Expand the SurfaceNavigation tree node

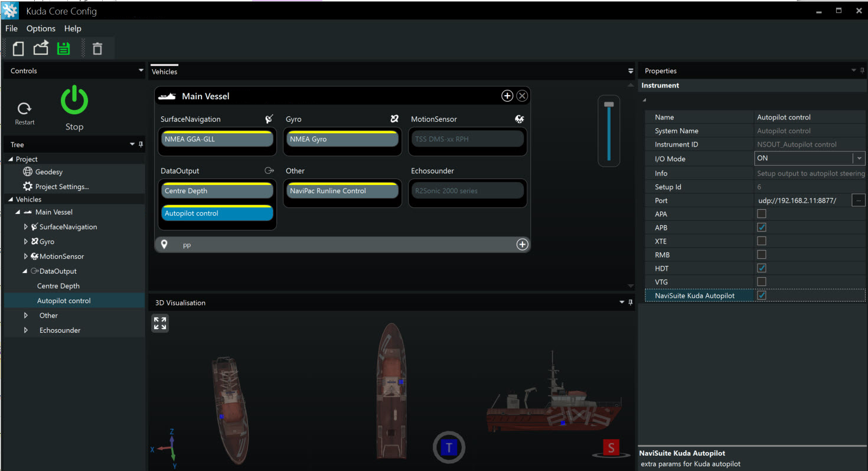(26, 226)
